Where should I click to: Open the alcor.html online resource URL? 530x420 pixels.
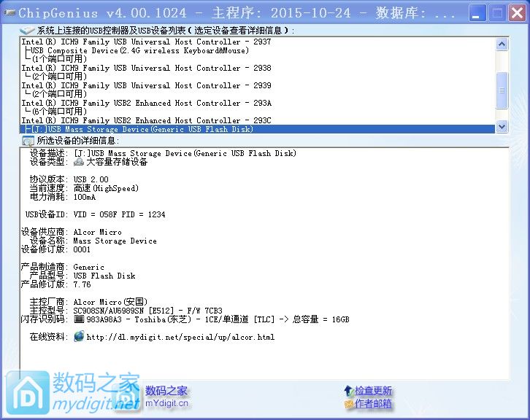tap(180, 337)
